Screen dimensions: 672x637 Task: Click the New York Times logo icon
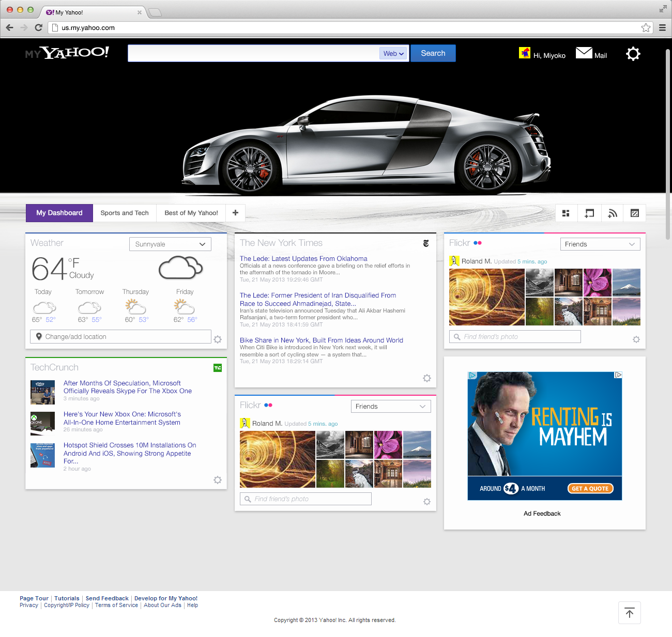(426, 243)
